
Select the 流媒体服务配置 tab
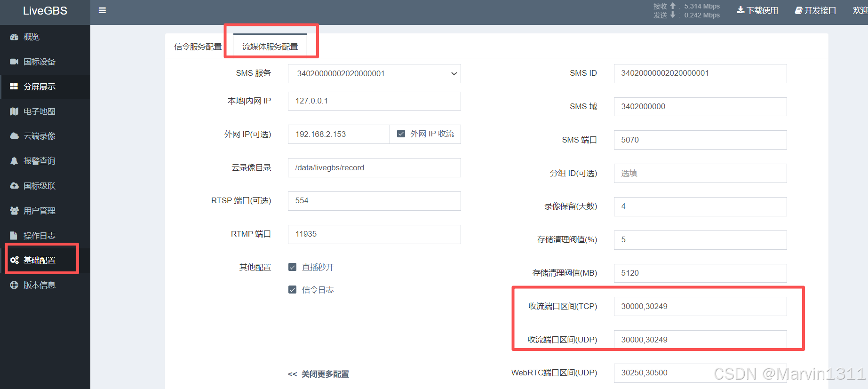270,47
